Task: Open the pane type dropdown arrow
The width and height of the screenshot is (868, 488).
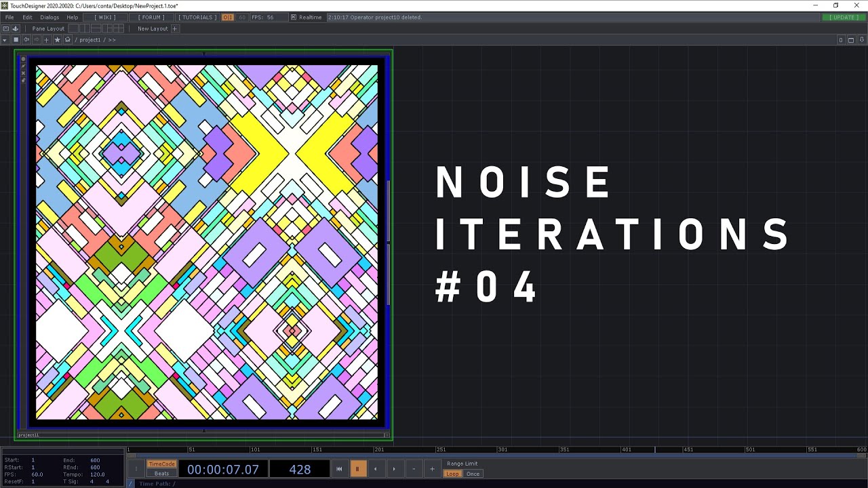Action: 5,40
